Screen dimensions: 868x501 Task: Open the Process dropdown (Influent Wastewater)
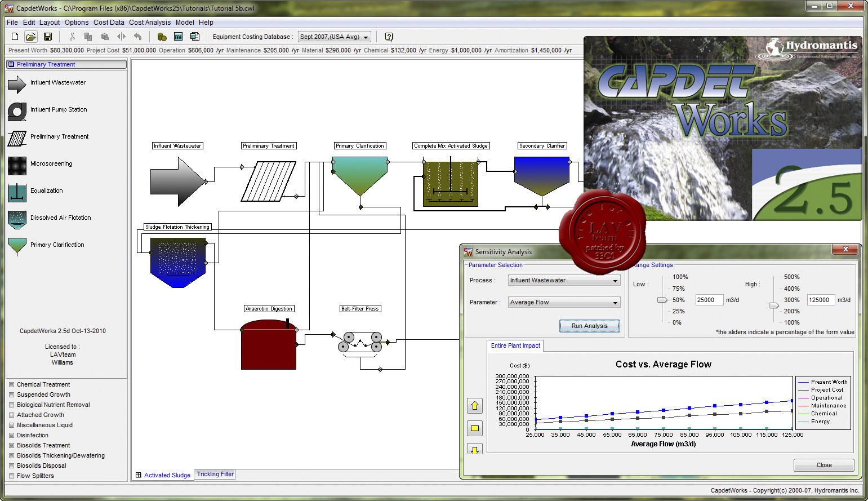click(564, 280)
